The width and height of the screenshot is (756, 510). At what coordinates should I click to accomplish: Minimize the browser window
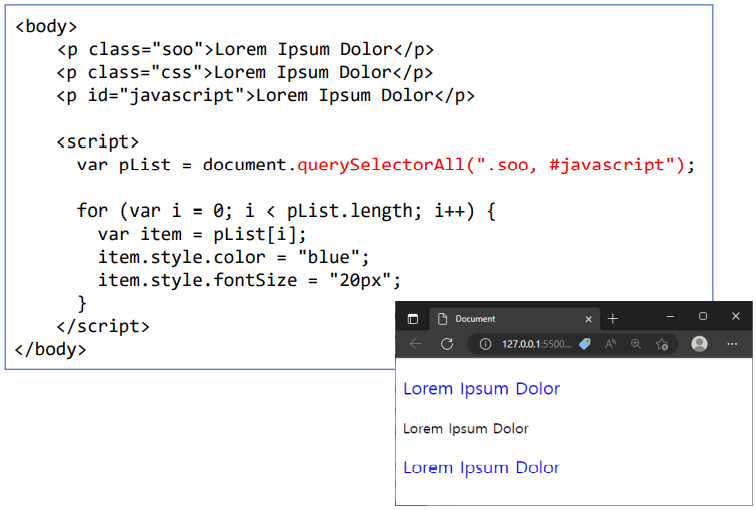tap(670, 316)
